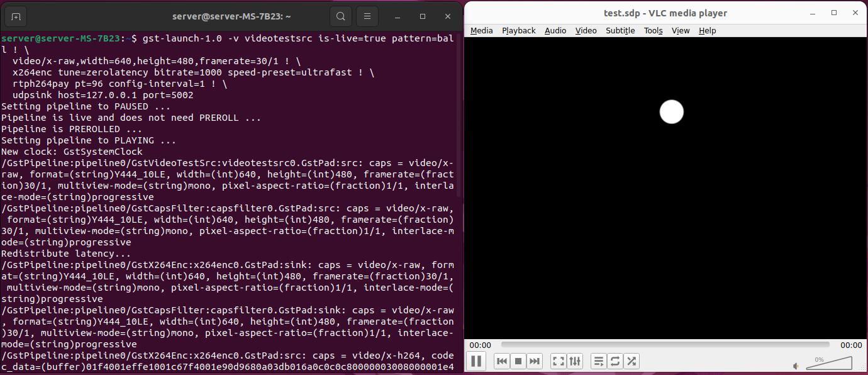Click 'Redistribute latency...' line in terminal
Screen dimensions: 868x375
[66, 254]
